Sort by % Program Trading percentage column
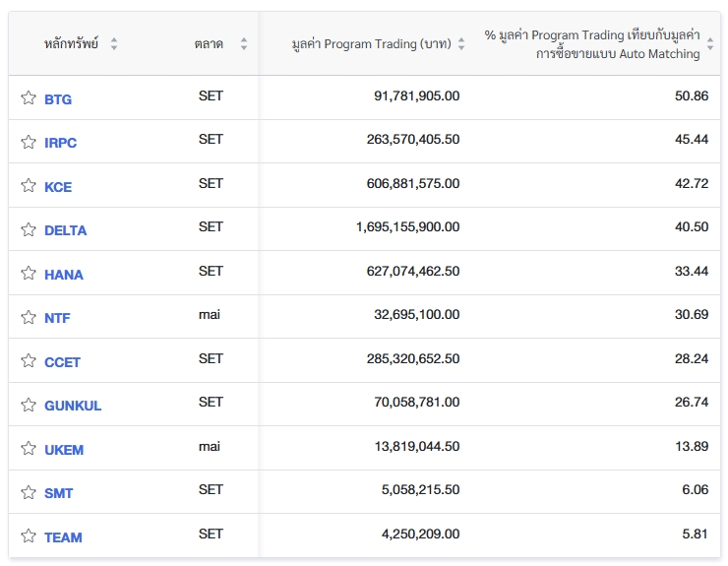Screen dimensions: 728x566 710,44
